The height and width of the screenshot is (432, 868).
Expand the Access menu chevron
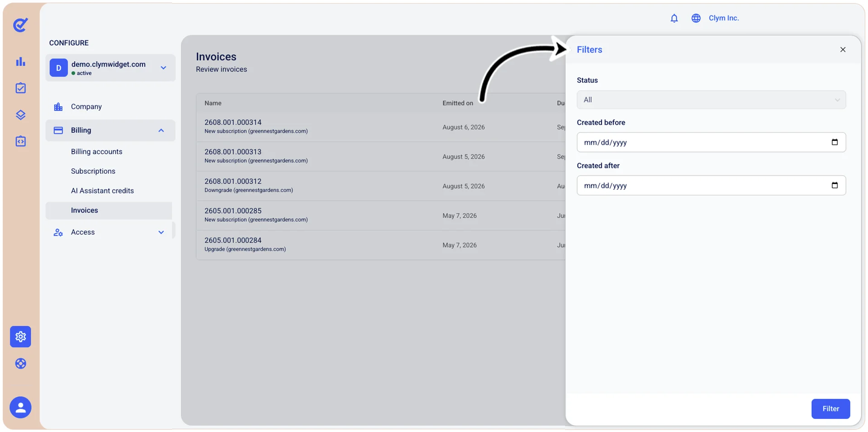[161, 233]
